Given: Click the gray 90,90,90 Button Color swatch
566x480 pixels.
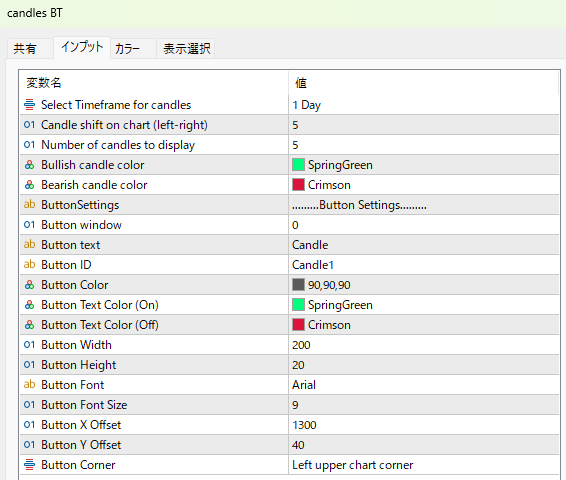Looking at the screenshot, I should coord(298,285).
